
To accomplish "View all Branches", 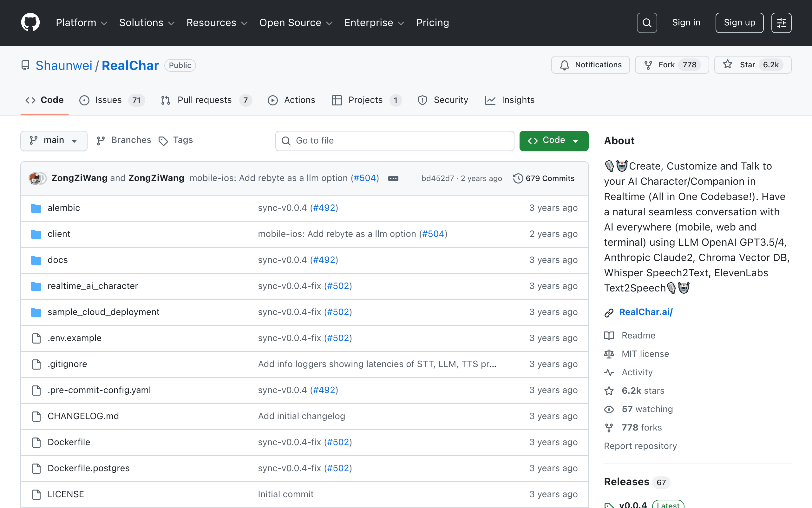I will pyautogui.click(x=123, y=140).
